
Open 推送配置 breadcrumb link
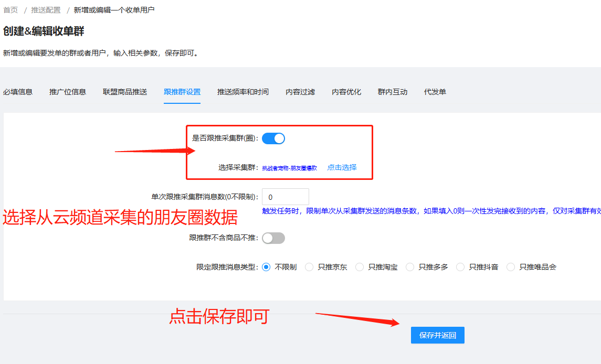(x=46, y=10)
